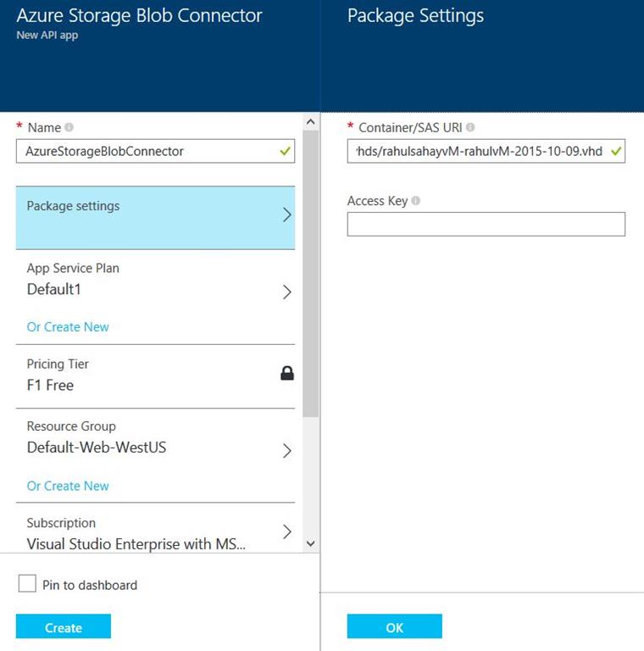Viewport: 644px width, 651px height.
Task: Click Or Create New under Resource Group
Action: tap(68, 486)
